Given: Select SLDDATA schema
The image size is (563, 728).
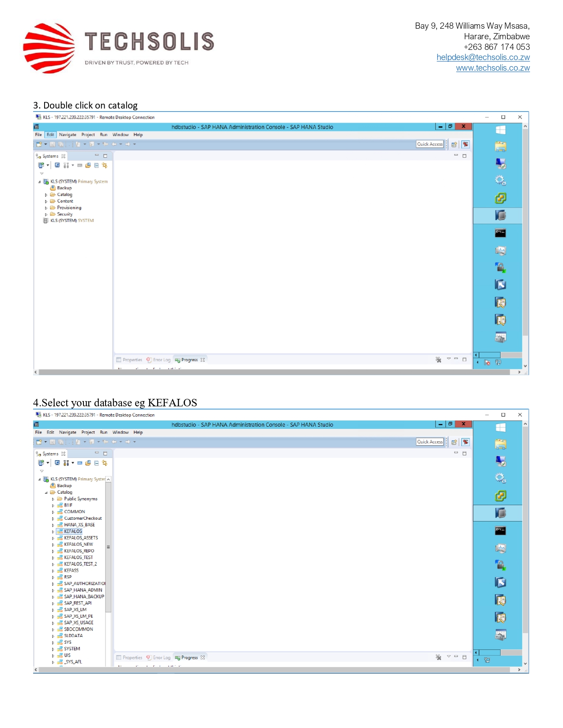Looking at the screenshot, I should pos(70,636).
